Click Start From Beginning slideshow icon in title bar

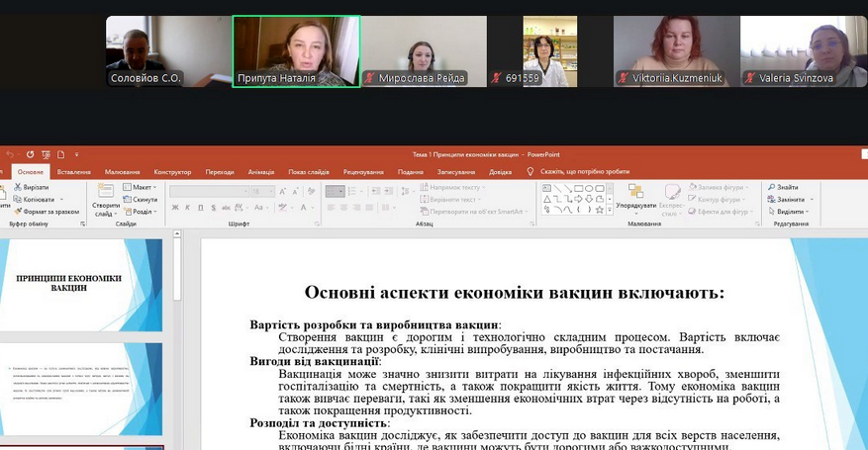point(46,154)
